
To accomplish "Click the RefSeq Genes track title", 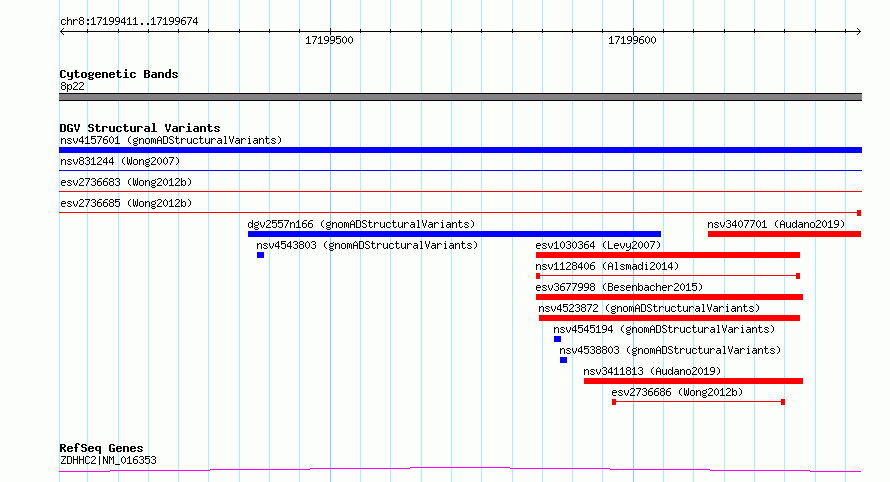I will click(x=101, y=448).
